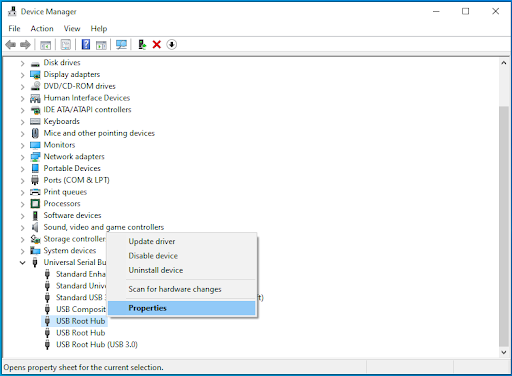Open the Properties toolbar icon
512x376 pixels.
click(x=66, y=45)
